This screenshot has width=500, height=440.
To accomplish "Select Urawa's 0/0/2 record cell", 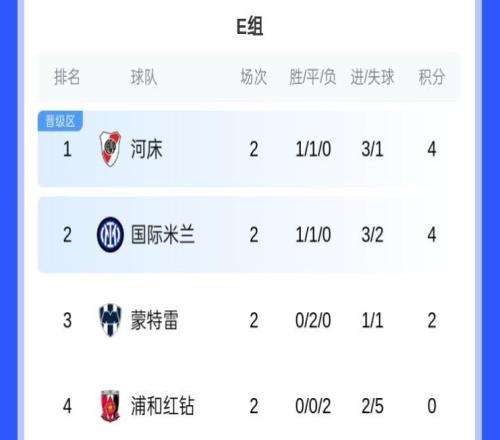I will click(313, 406).
